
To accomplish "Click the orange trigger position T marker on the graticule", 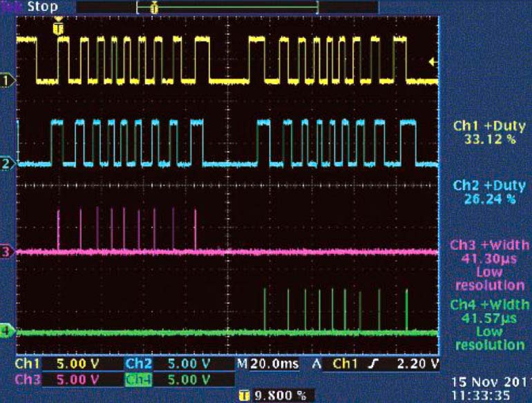I will coord(59,28).
